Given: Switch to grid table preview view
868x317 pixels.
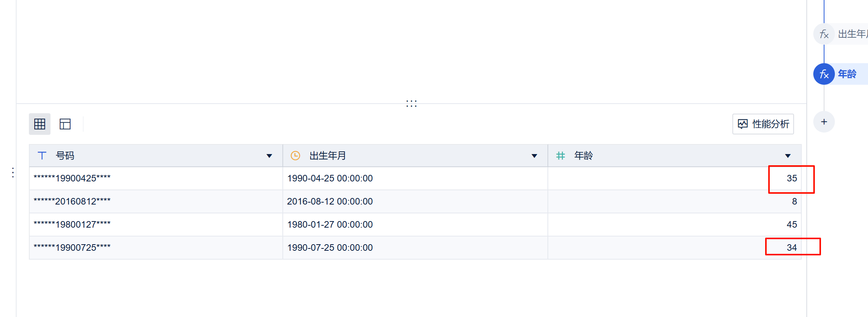Looking at the screenshot, I should [40, 124].
